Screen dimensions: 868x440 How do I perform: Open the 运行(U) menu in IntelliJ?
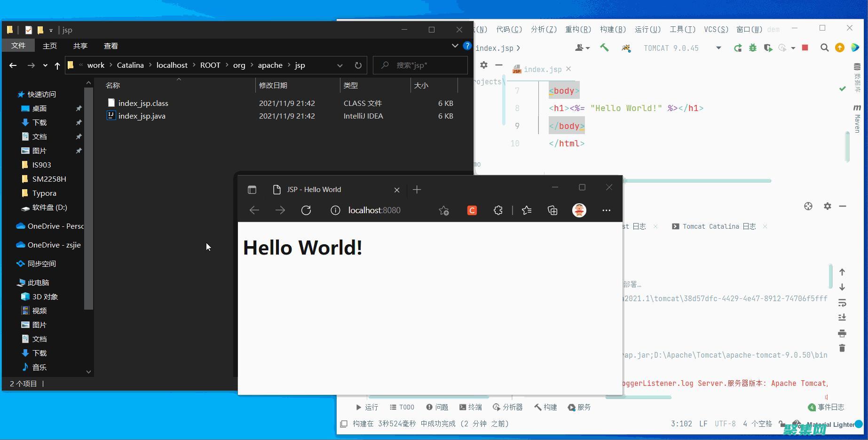(x=647, y=29)
